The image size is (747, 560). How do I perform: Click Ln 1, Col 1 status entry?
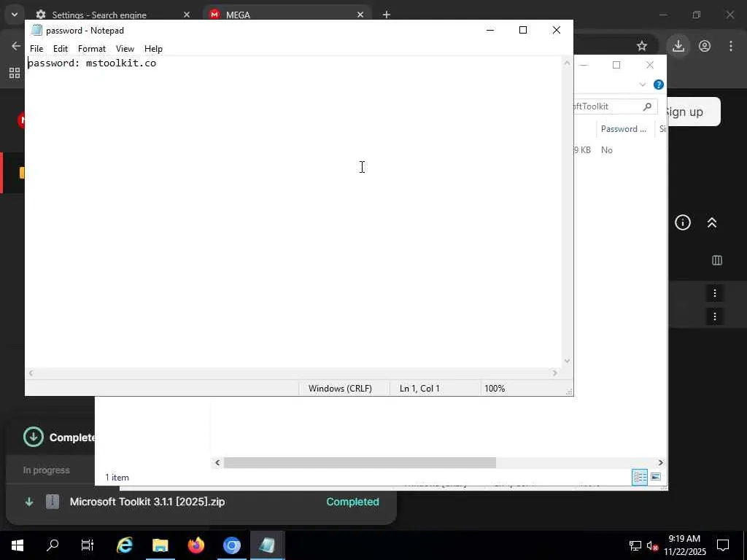(x=419, y=389)
